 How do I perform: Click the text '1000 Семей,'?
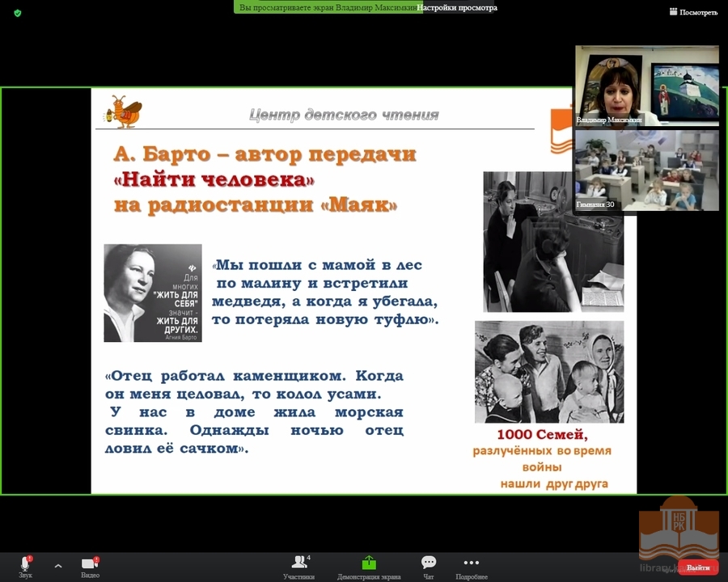point(542,435)
